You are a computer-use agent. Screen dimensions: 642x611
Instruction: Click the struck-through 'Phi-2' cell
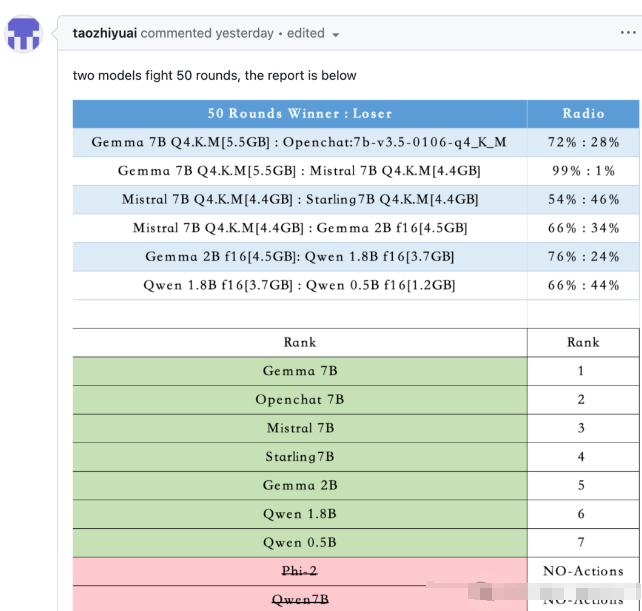pos(300,571)
